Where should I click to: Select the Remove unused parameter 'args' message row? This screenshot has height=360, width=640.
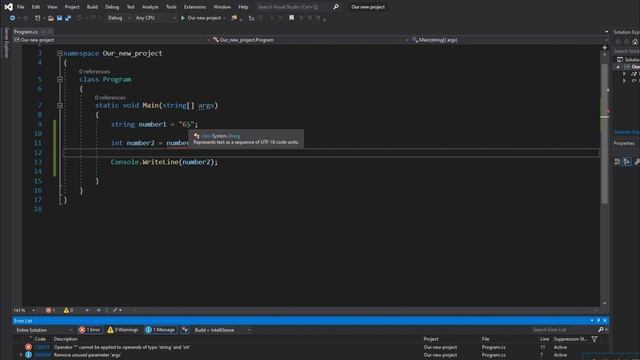click(310, 355)
